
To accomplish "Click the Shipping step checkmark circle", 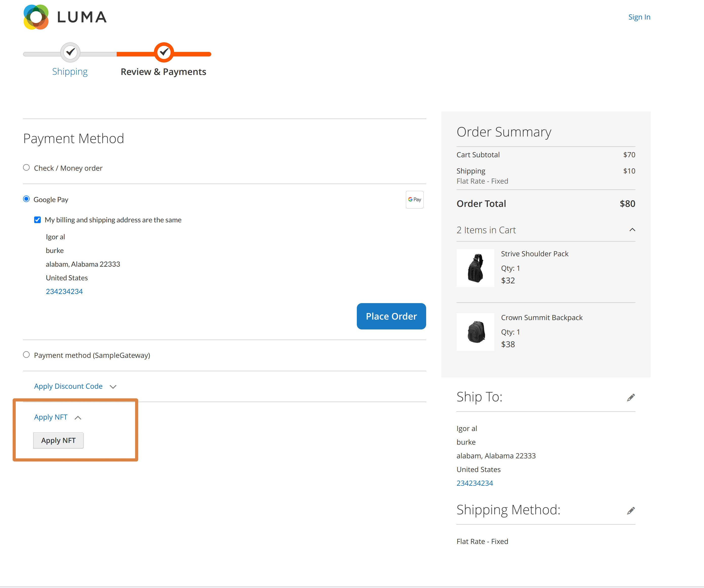I will click(x=70, y=52).
